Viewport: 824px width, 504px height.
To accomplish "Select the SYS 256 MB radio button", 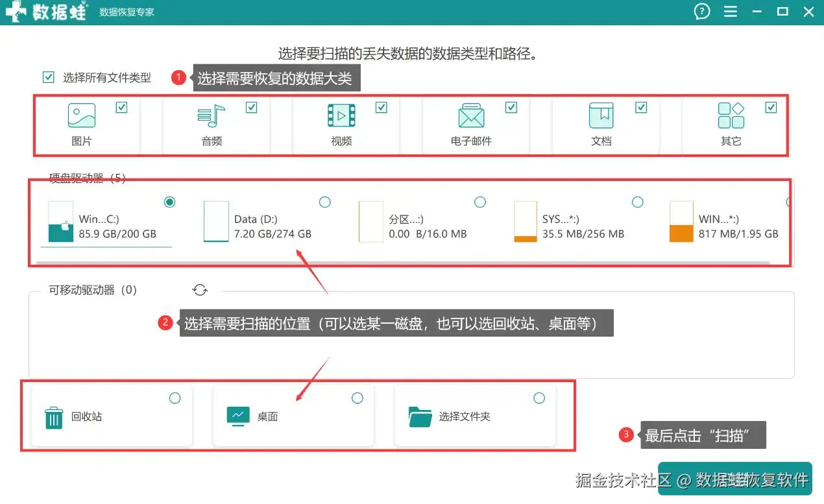I will 637,202.
